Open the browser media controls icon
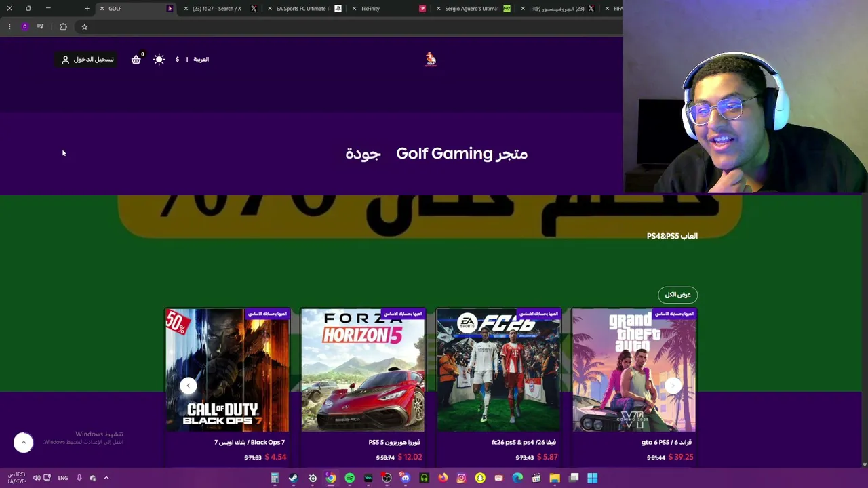This screenshot has width=868, height=488. (x=40, y=26)
